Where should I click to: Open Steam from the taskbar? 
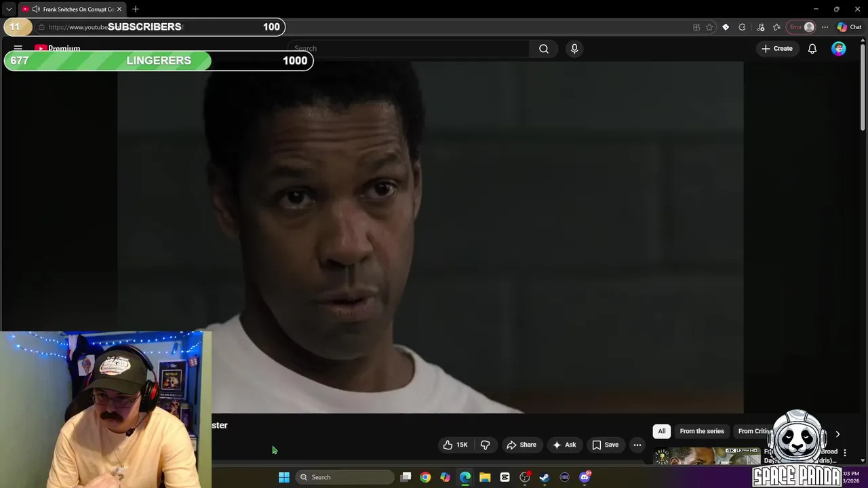[545, 477]
